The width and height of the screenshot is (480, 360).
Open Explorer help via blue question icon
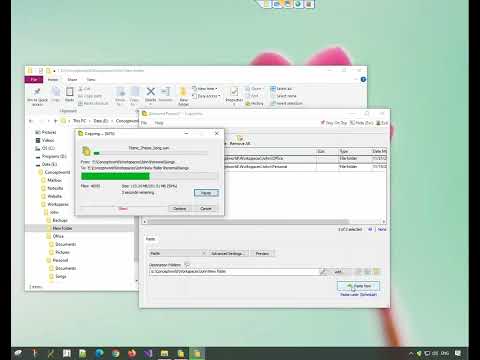click(x=363, y=79)
